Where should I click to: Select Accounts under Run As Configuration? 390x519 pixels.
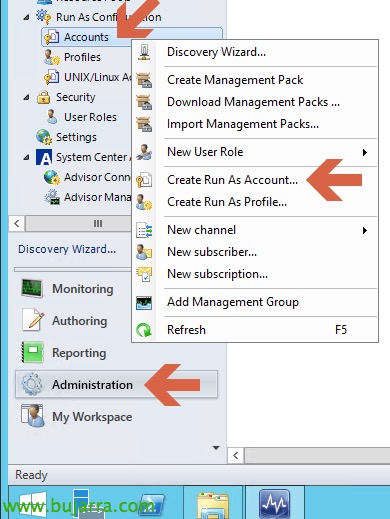click(x=86, y=37)
